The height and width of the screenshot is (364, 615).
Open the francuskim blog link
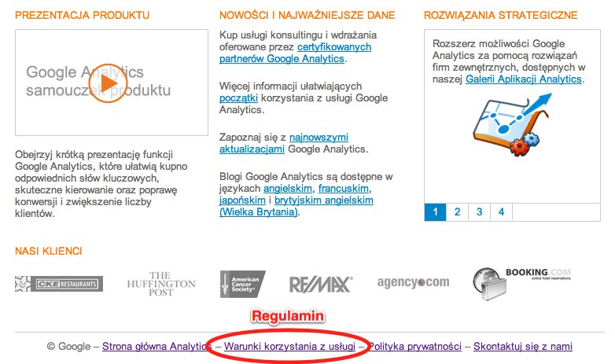tap(344, 188)
